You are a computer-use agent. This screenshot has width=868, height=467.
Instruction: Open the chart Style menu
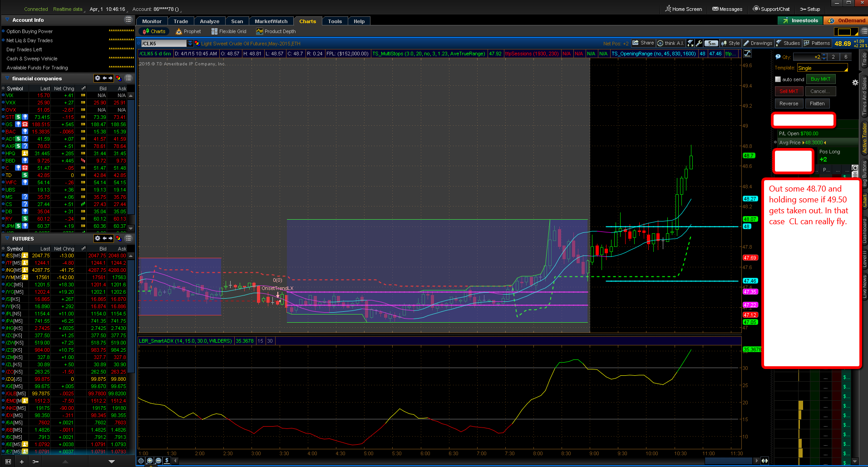(x=730, y=43)
